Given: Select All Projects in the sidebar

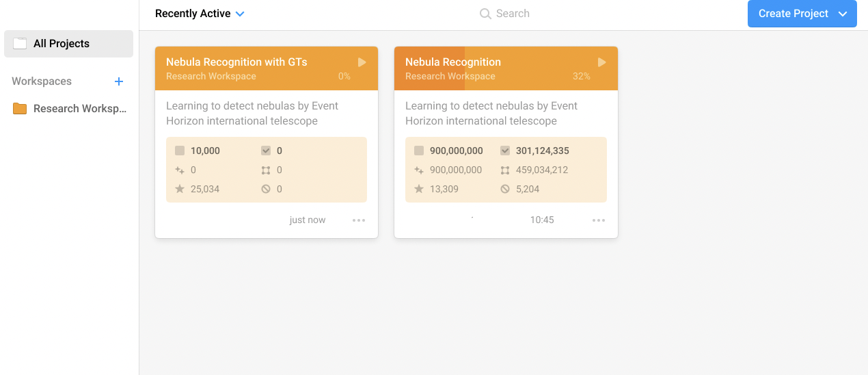Looking at the screenshot, I should (68, 44).
